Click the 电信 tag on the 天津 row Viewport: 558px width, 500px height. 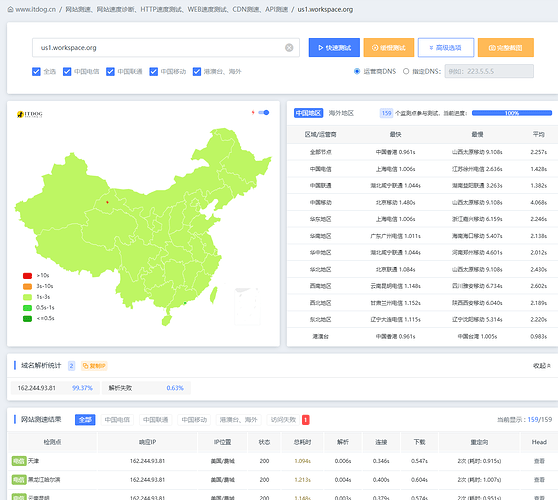click(19, 461)
